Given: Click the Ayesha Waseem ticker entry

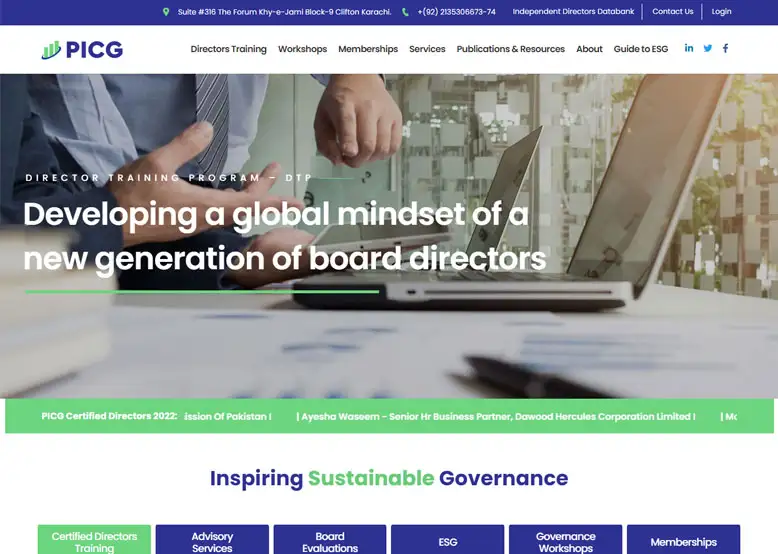Looking at the screenshot, I should point(496,417).
